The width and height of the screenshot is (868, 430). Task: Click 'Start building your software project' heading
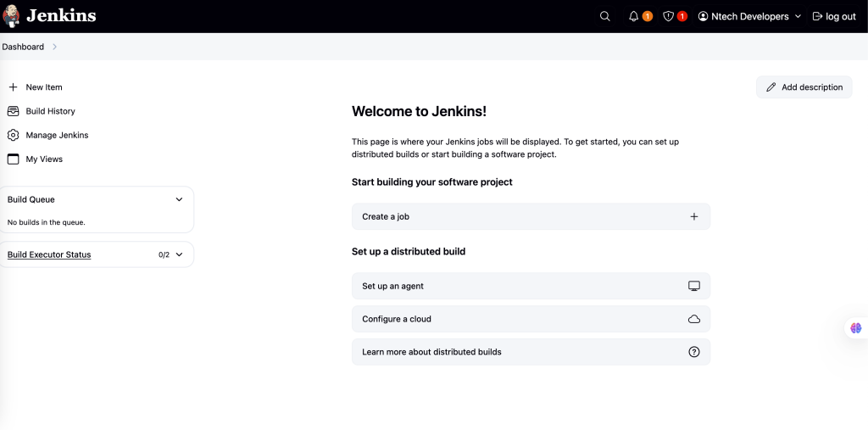(432, 182)
